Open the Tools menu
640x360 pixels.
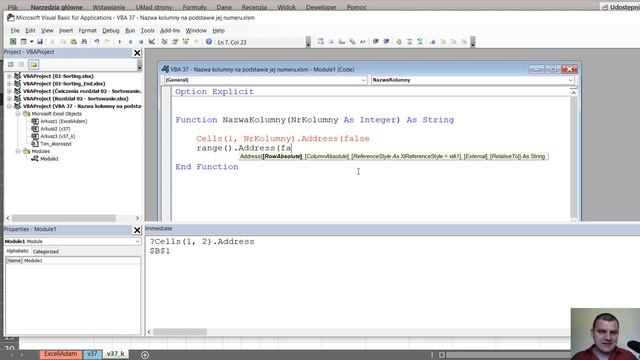147,31
